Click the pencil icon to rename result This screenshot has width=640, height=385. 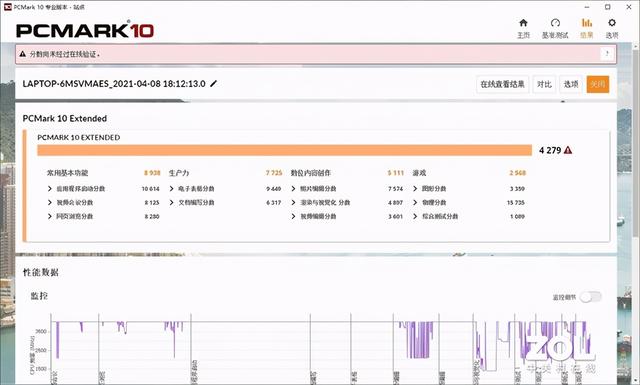pos(213,84)
